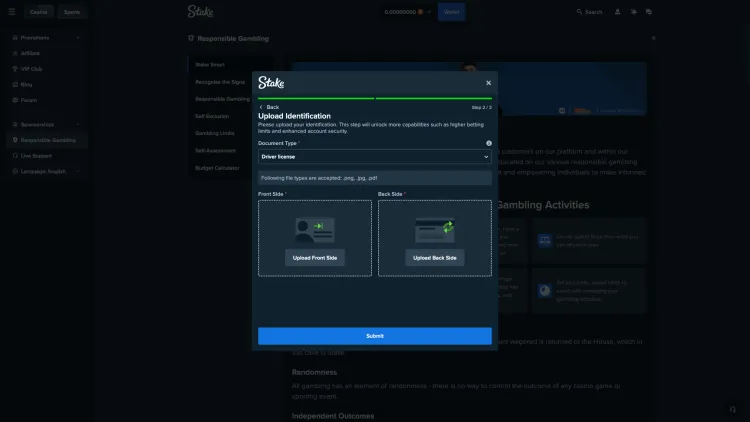Click the 'Independent Outcomes' heading

pos(333,416)
